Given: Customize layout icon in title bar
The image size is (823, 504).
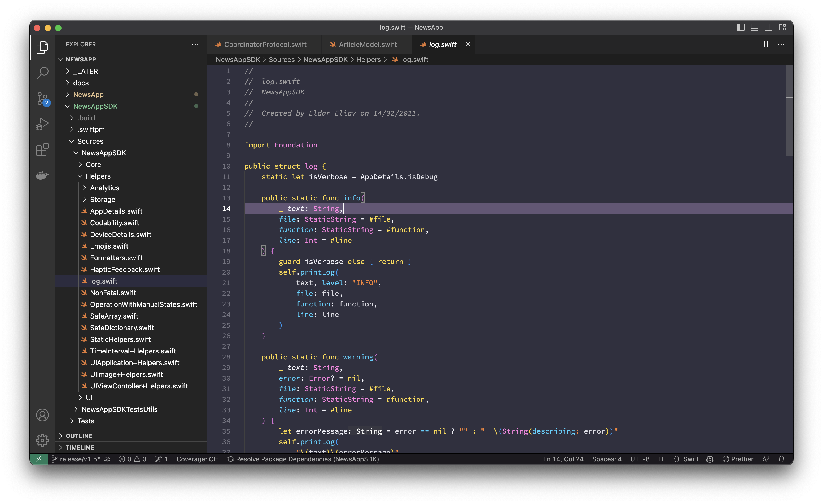Looking at the screenshot, I should [x=782, y=27].
